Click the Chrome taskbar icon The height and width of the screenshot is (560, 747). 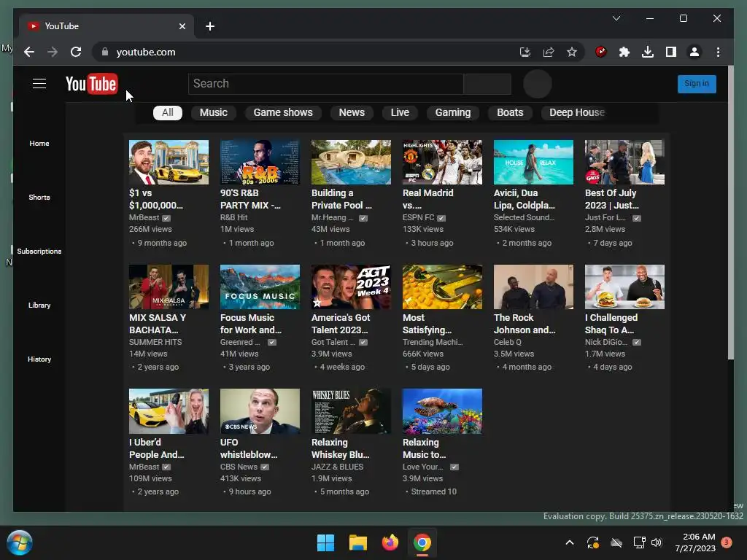422,542
